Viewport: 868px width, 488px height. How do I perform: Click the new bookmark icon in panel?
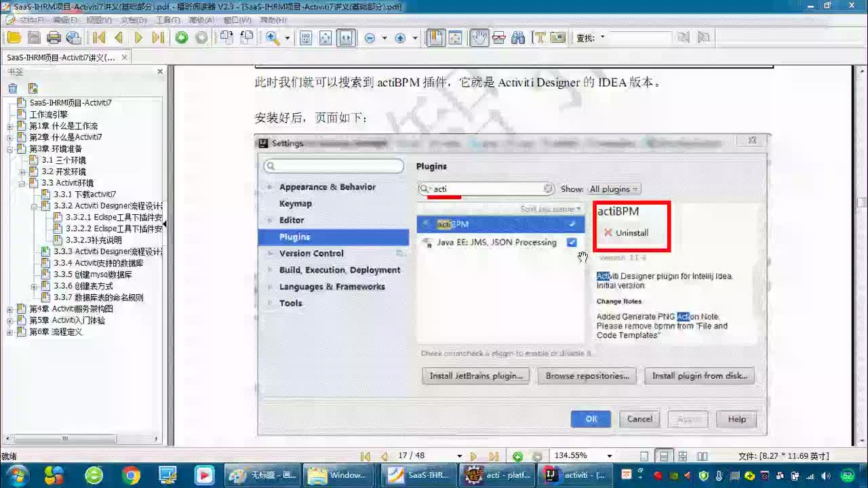[x=33, y=88]
